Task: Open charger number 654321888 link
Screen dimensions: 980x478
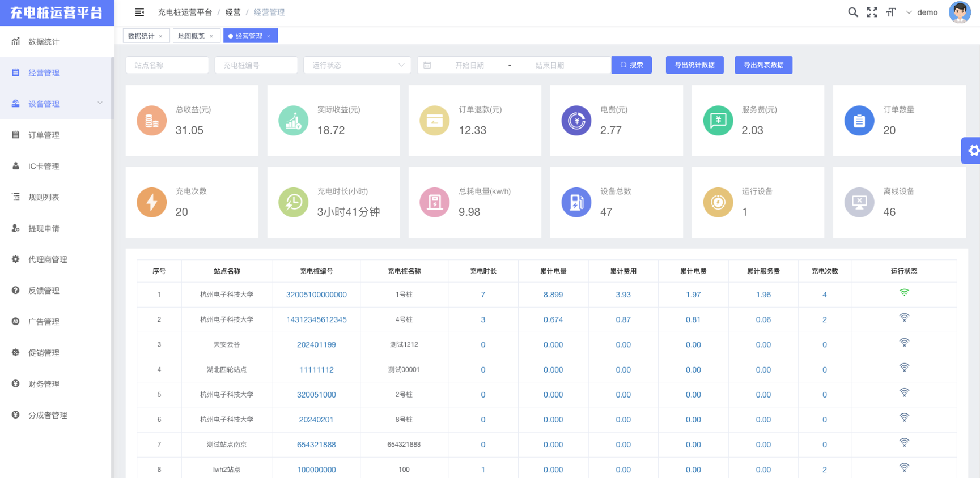Action: point(316,445)
